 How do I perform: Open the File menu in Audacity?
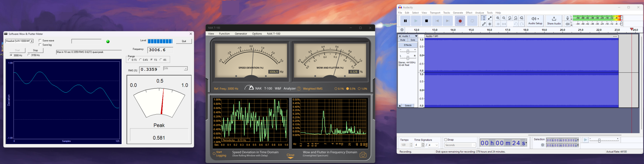[x=400, y=13]
